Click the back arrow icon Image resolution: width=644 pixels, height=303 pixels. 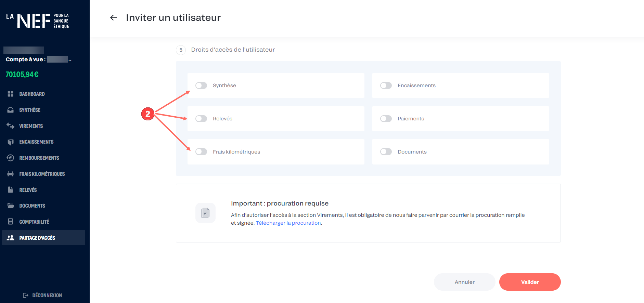114,18
